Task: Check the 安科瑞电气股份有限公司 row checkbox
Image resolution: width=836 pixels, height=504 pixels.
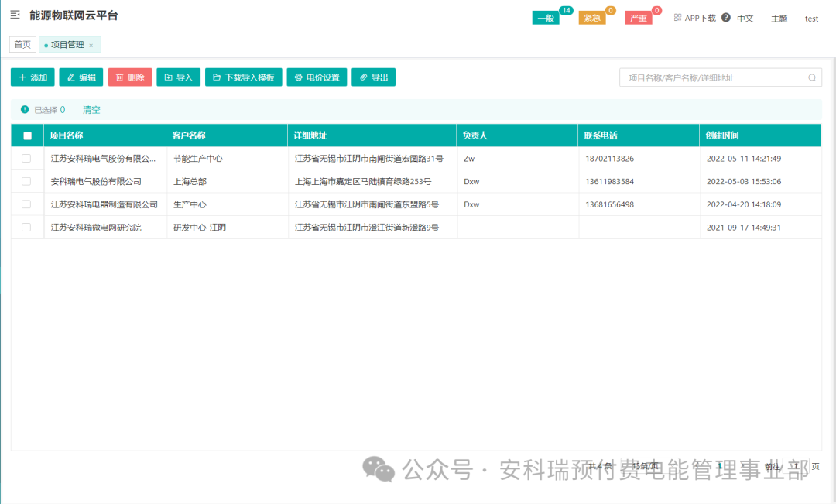Action: (26, 181)
